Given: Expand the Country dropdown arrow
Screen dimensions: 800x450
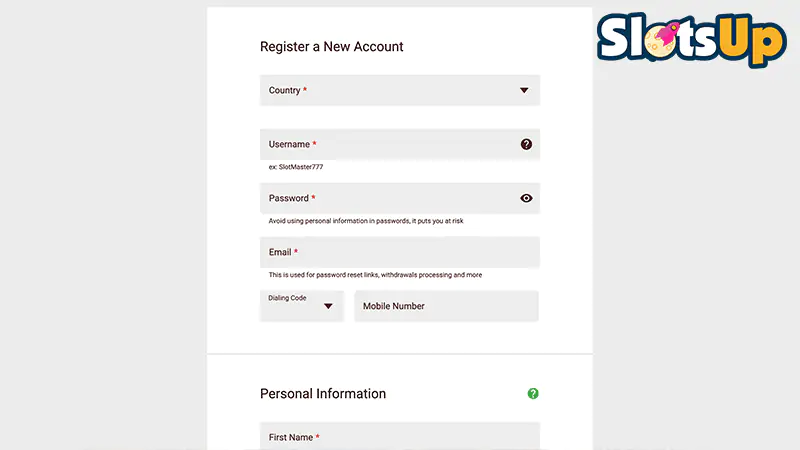Looking at the screenshot, I should point(524,90).
